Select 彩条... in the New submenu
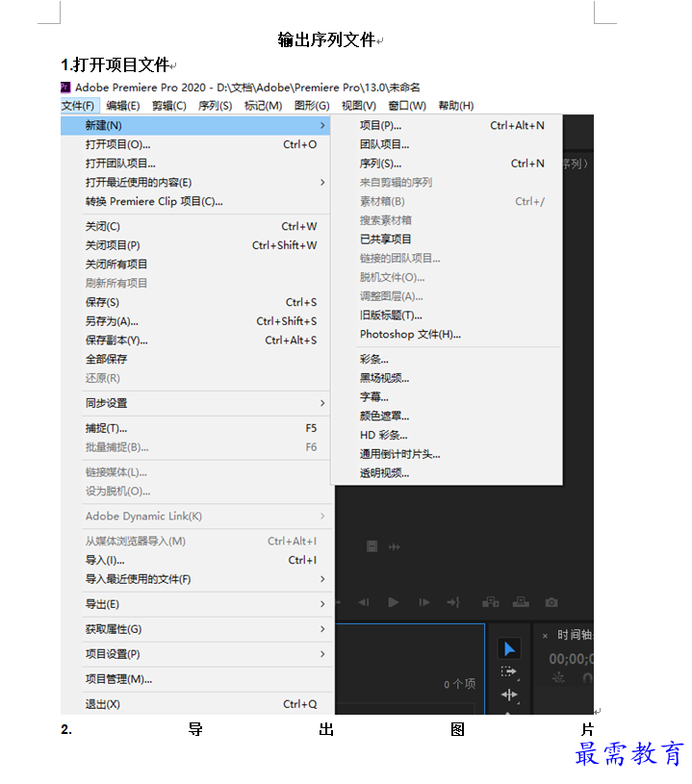This screenshot has height=784, width=692. click(x=447, y=360)
